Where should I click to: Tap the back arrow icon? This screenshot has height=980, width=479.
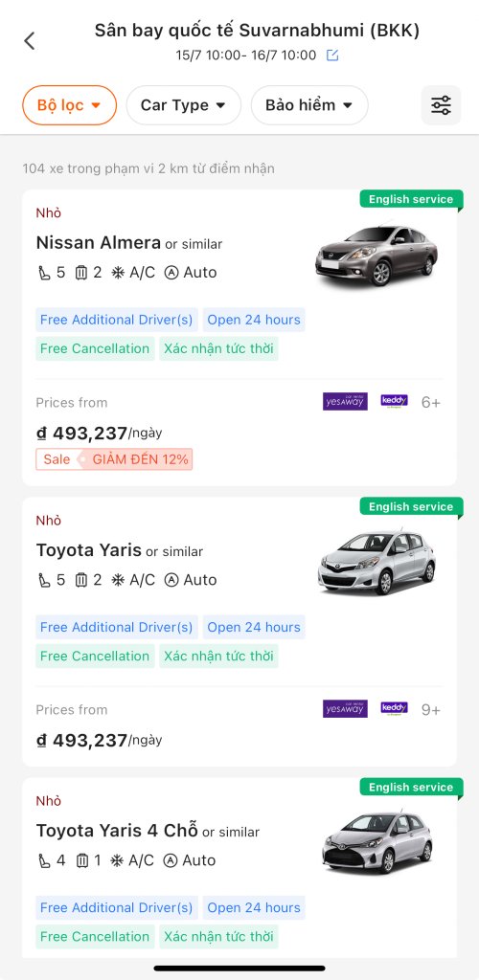[x=30, y=41]
